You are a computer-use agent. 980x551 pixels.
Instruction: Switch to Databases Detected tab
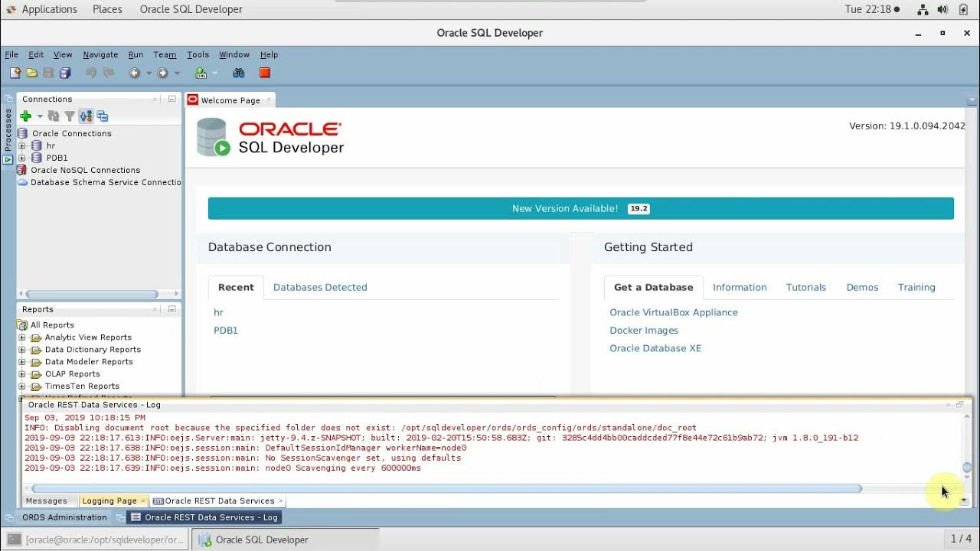320,287
